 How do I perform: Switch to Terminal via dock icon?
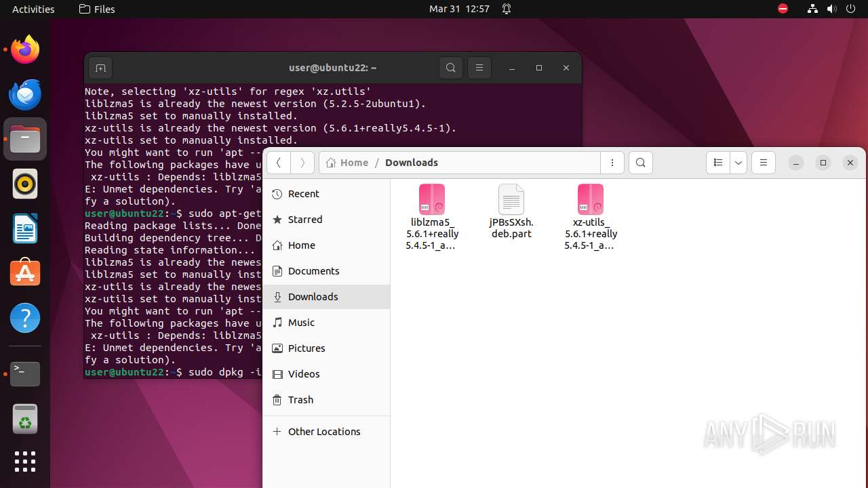[25, 373]
